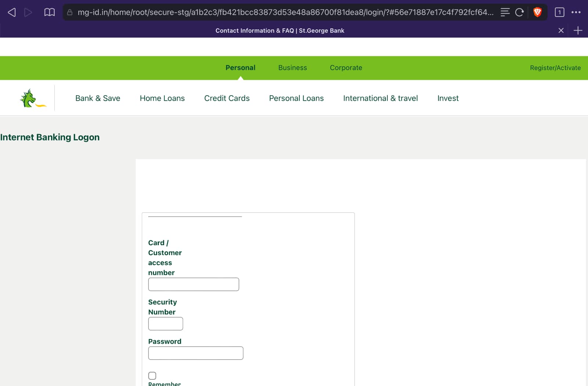The image size is (588, 386).
Task: Select the Personal tab
Action: [240, 68]
